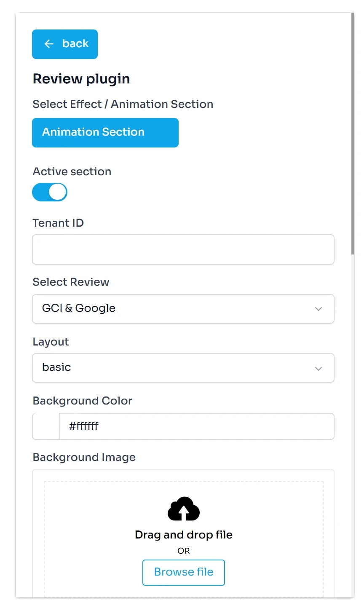
Task: Click the #ffffff color hex field
Action: pyautogui.click(x=196, y=426)
